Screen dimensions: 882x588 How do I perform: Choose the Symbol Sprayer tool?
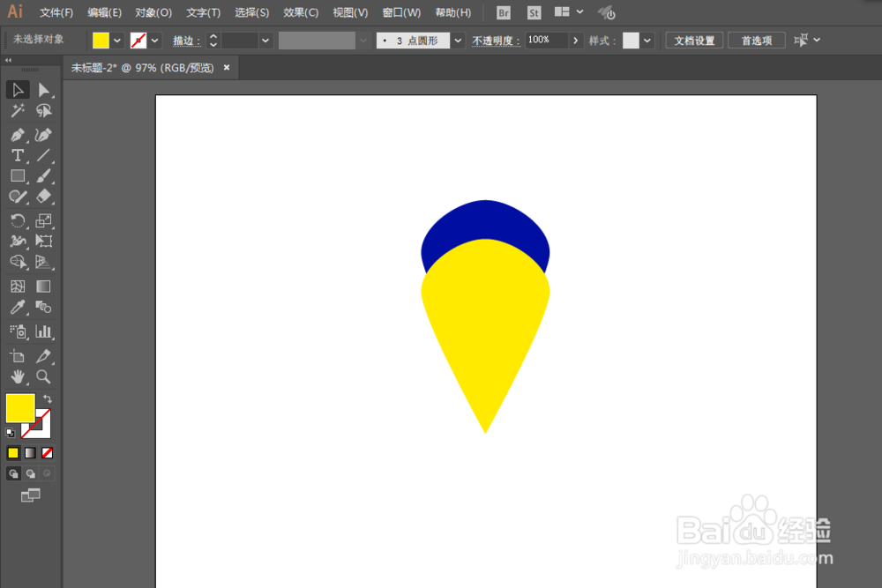(x=18, y=331)
